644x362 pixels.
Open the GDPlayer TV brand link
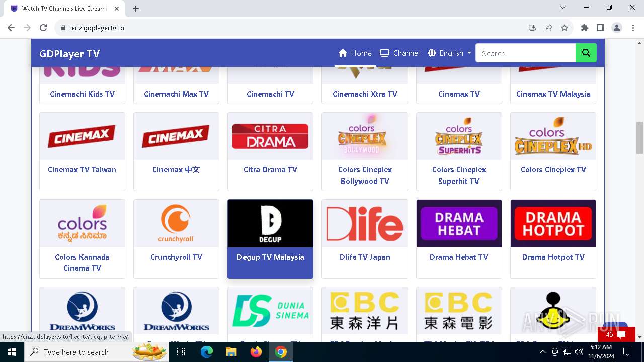[69, 54]
